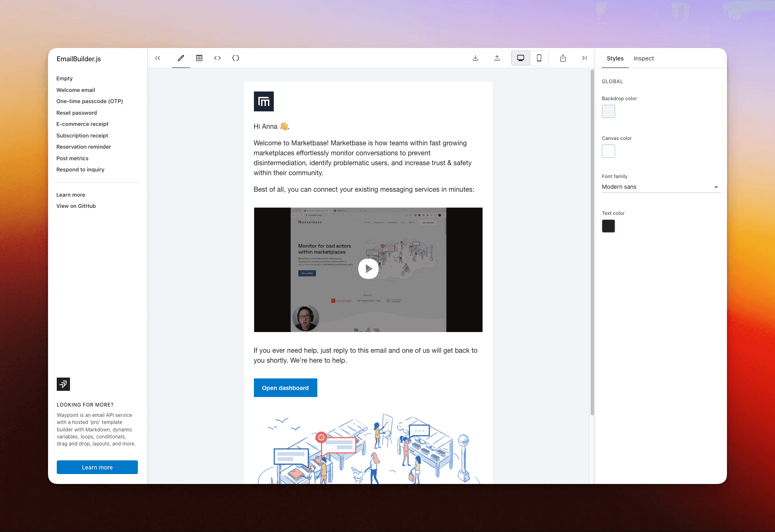The height and width of the screenshot is (532, 775).
Task: Select the If you ever need help paragraph
Action: click(366, 356)
